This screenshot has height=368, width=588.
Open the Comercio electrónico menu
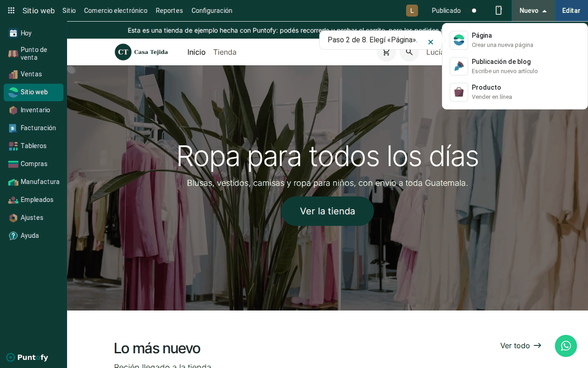click(116, 11)
